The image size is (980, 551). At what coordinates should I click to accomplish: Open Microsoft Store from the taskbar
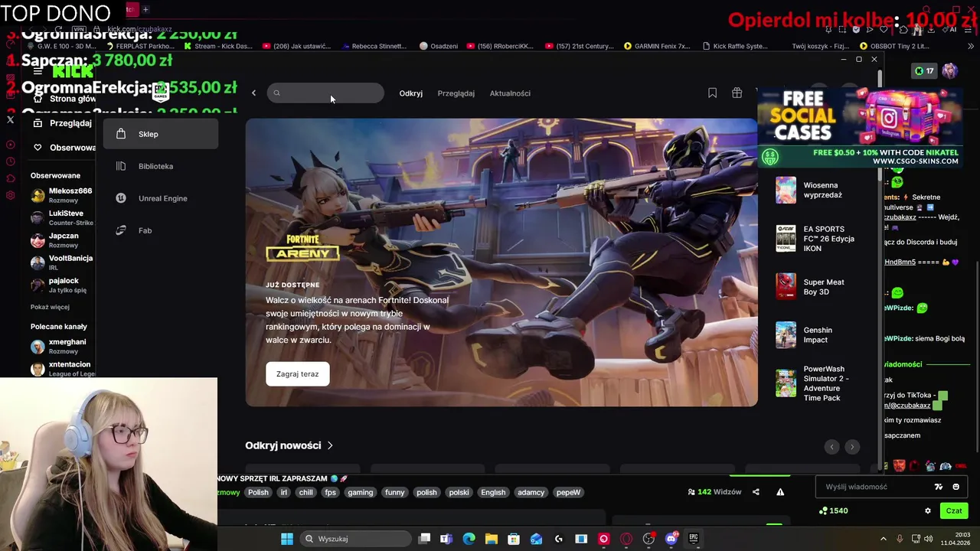click(x=514, y=539)
